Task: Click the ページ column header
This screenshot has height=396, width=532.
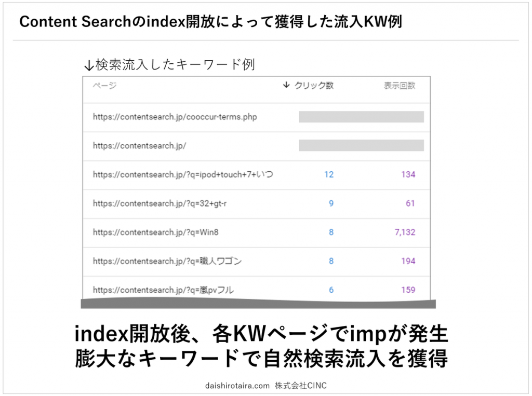Action: [x=104, y=86]
